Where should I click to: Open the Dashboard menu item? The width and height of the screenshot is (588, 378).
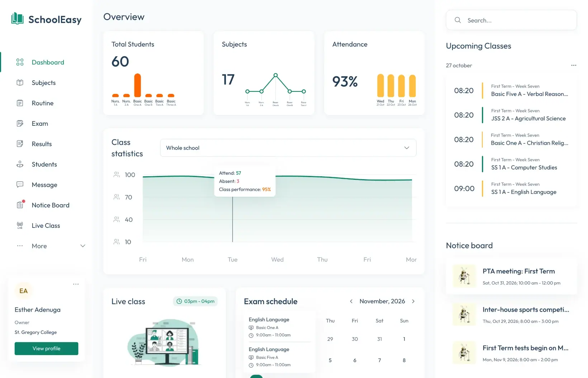pos(48,62)
